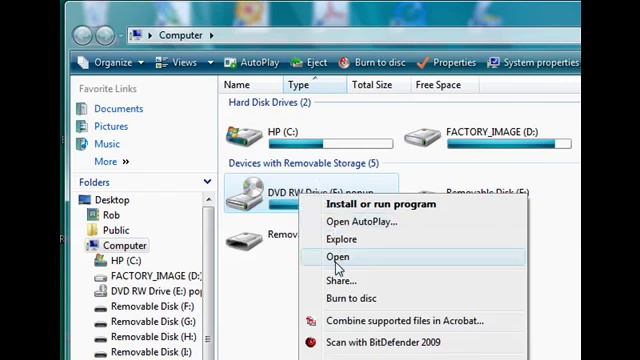Expand More favorite links
The image size is (640, 360).
(x=112, y=162)
